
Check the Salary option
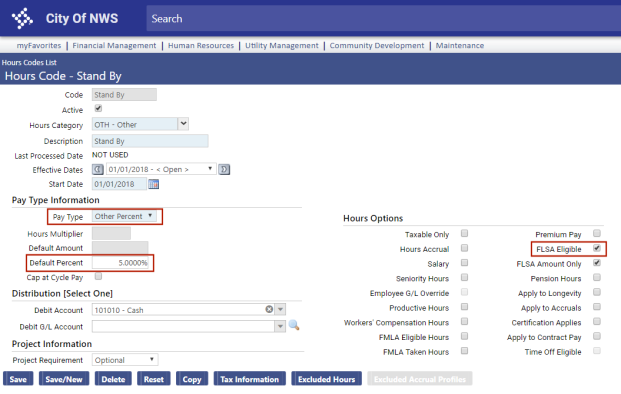(465, 263)
